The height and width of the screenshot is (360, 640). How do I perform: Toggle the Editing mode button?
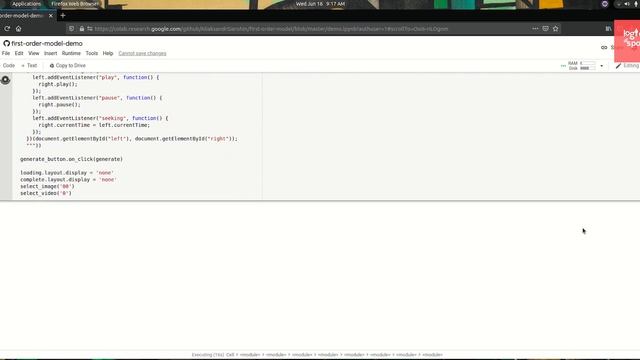(627, 66)
